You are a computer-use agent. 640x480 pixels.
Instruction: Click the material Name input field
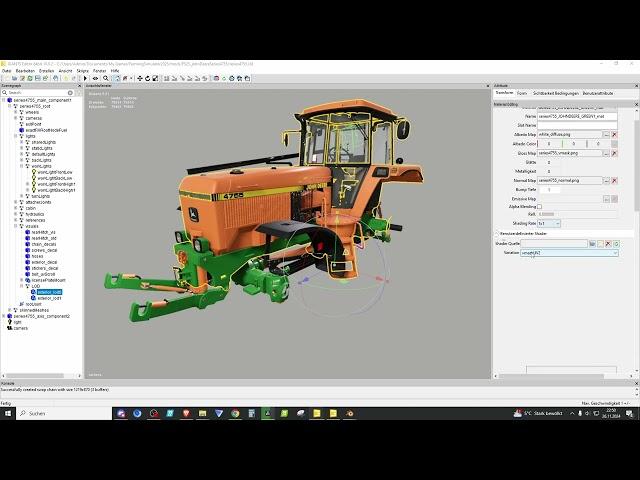pos(577,116)
